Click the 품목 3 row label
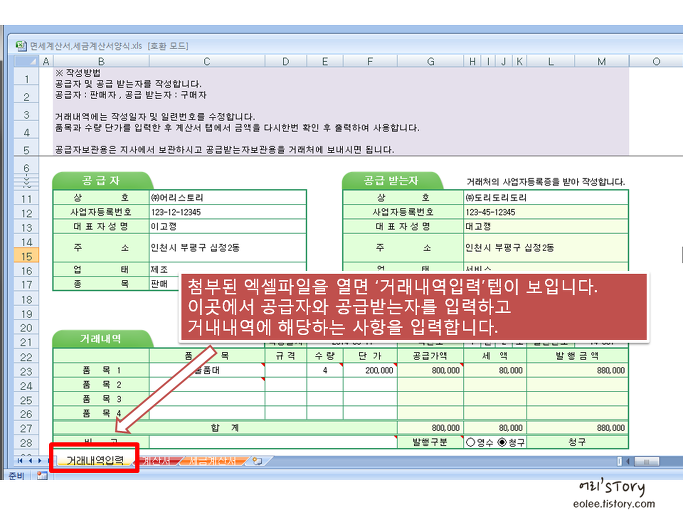The width and height of the screenshot is (683, 512). point(101,399)
